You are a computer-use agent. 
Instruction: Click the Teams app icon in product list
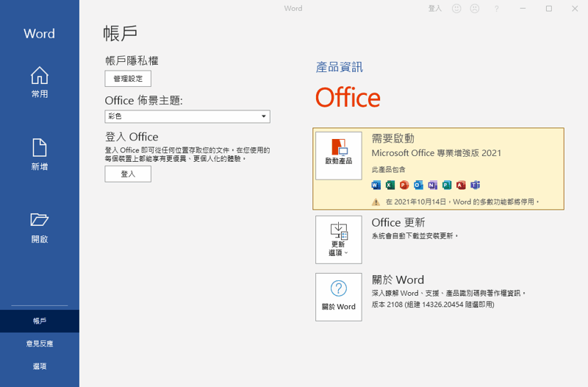click(x=475, y=185)
